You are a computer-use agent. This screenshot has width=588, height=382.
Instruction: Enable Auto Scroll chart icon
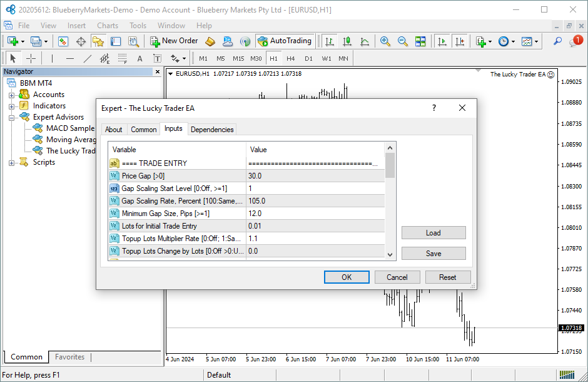[442, 41]
